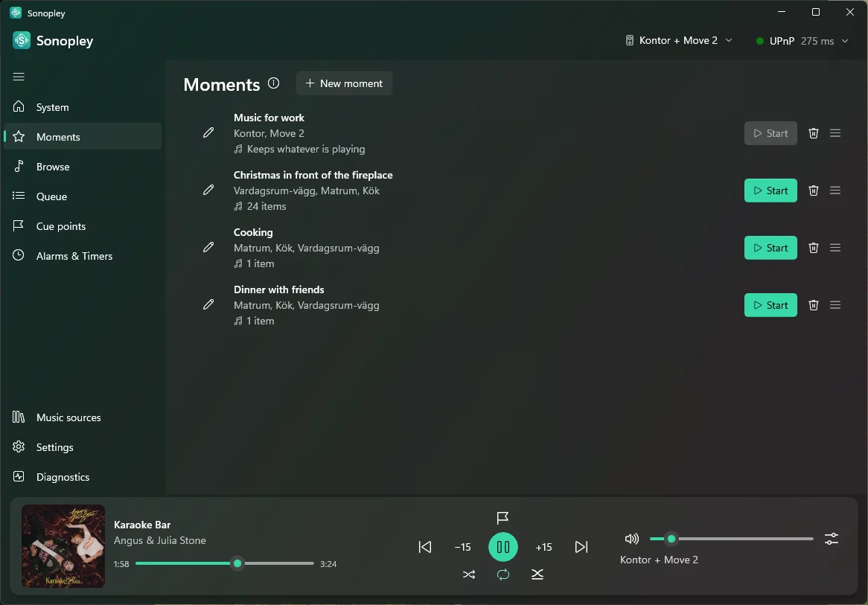Expand the Kontor + Move 2 room selector

pyautogui.click(x=679, y=40)
